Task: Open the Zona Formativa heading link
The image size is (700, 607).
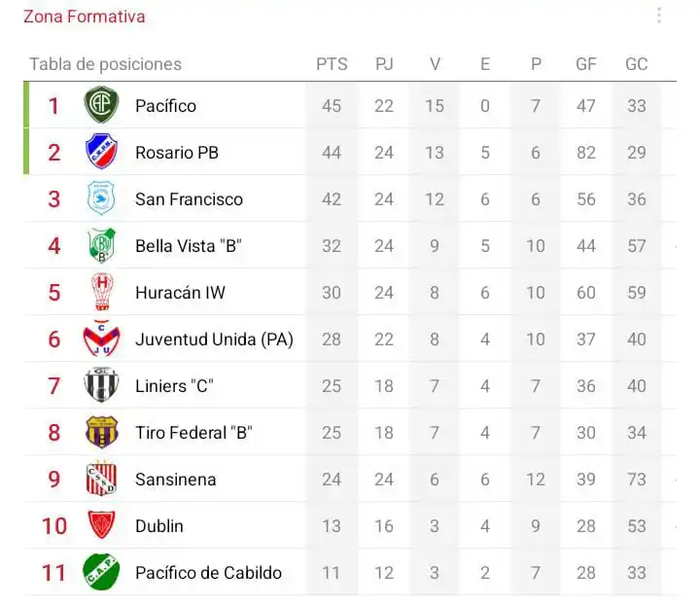Action: 85,17
